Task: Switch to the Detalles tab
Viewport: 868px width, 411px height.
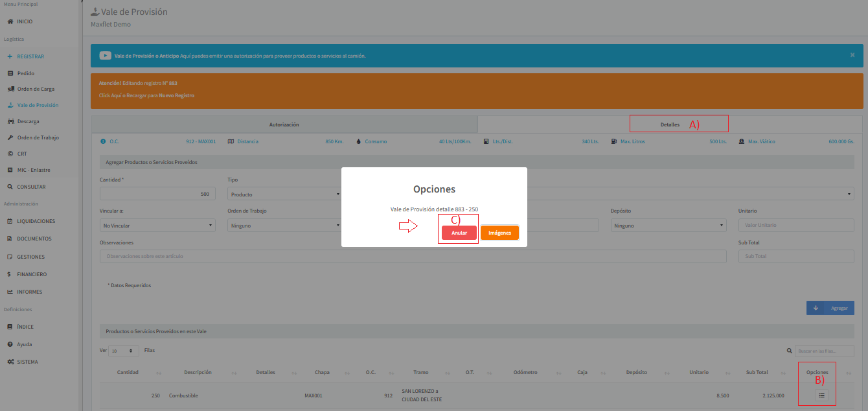Action: (x=670, y=124)
